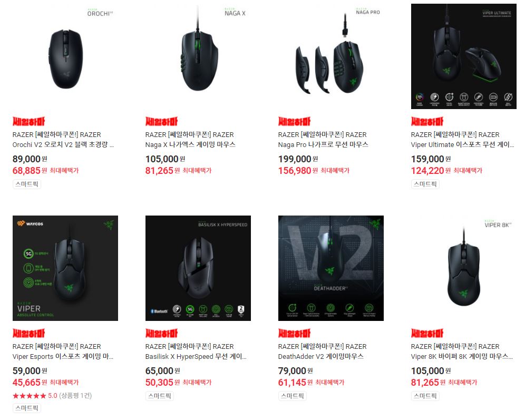The image size is (525, 420).
Task: Open the Basilisk X HyperSpeed thumbnail
Action: 198,268
